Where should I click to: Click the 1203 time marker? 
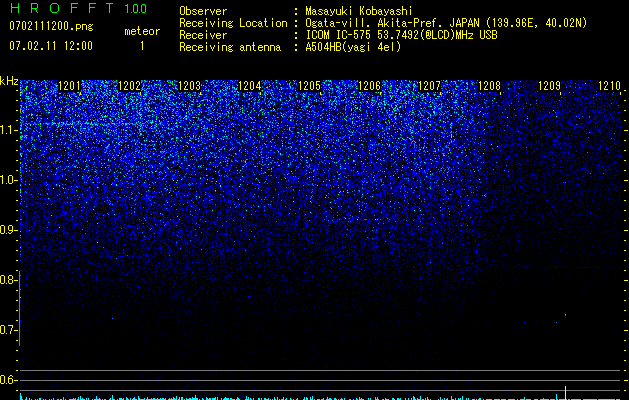coord(189,86)
